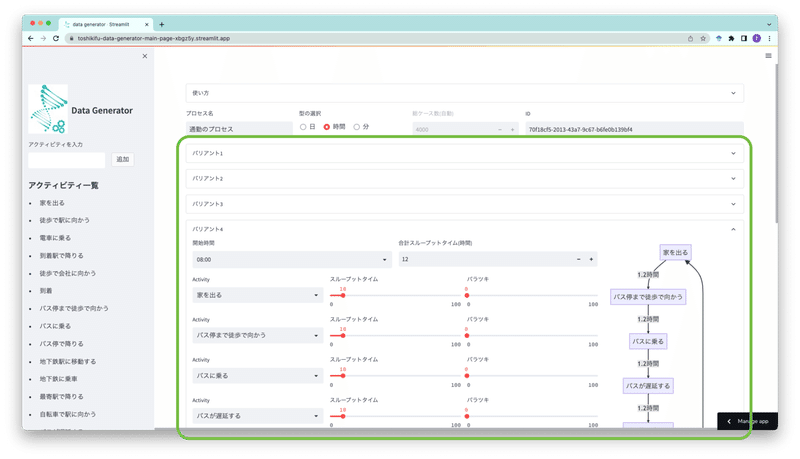Image resolution: width=800 pixels, height=459 pixels.
Task: Open the バスが遅延する activity dropdown
Action: (258, 416)
